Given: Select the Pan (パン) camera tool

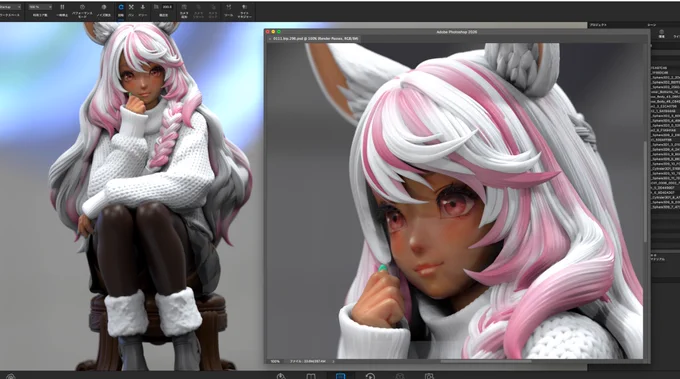Looking at the screenshot, I should click(x=131, y=7).
